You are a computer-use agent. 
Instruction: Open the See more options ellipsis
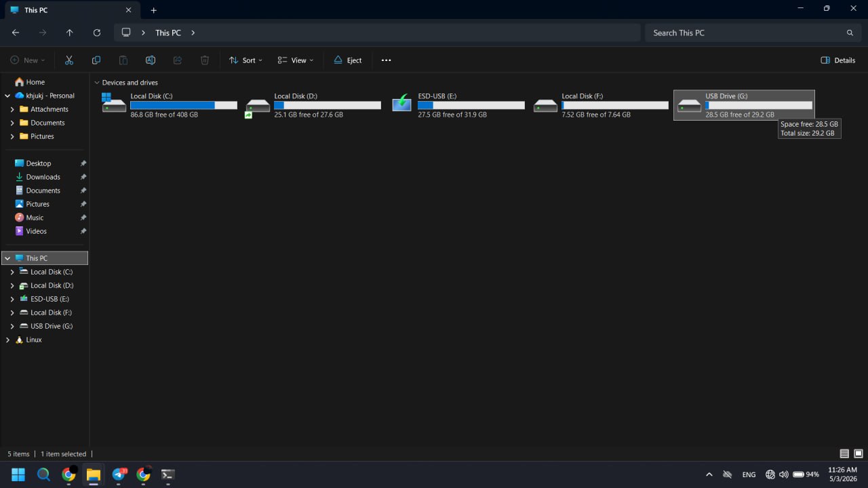pyautogui.click(x=387, y=60)
